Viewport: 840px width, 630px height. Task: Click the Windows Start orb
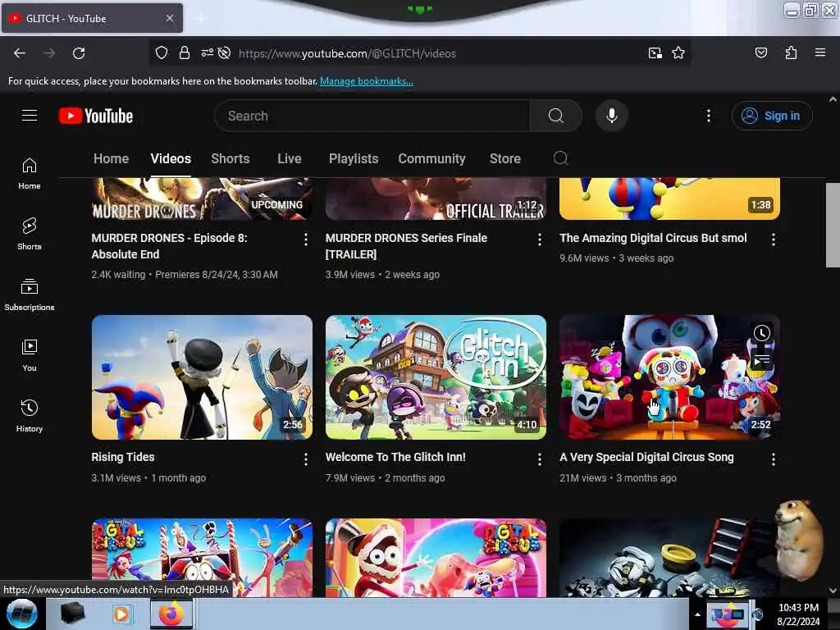pyautogui.click(x=21, y=614)
